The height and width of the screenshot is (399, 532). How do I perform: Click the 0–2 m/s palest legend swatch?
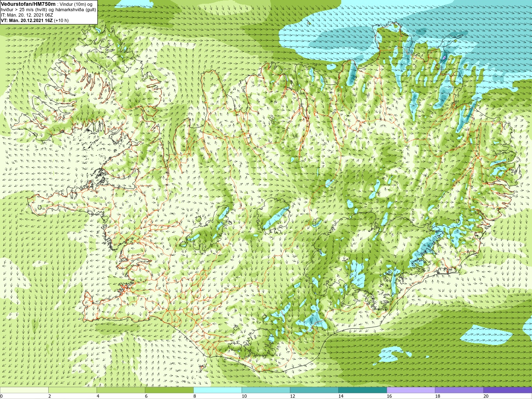click(x=24, y=390)
